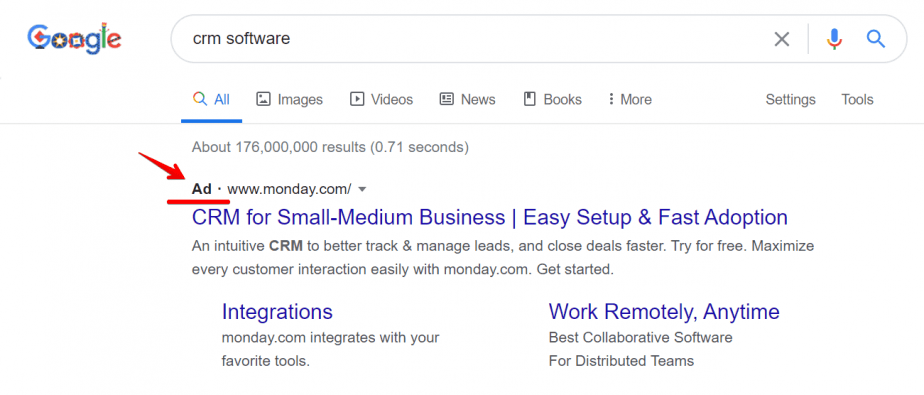Switch to the Images tab
Viewport: 924px width, 395px height.
click(x=289, y=100)
